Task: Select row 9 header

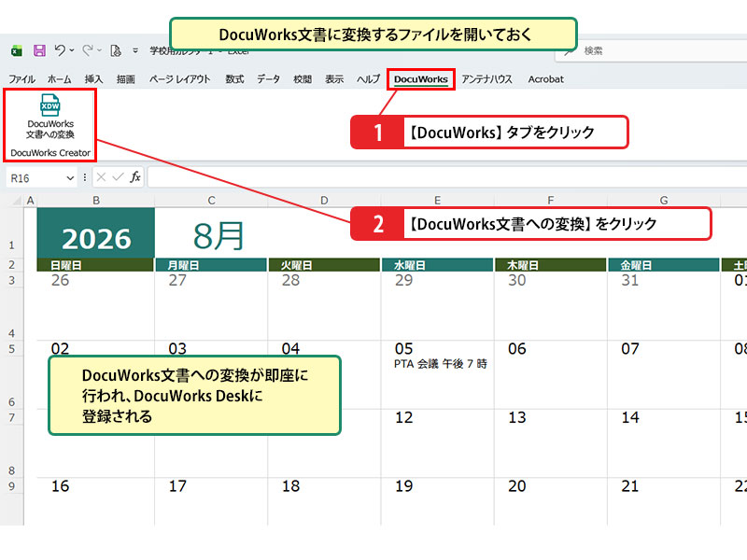Action: tap(11, 485)
